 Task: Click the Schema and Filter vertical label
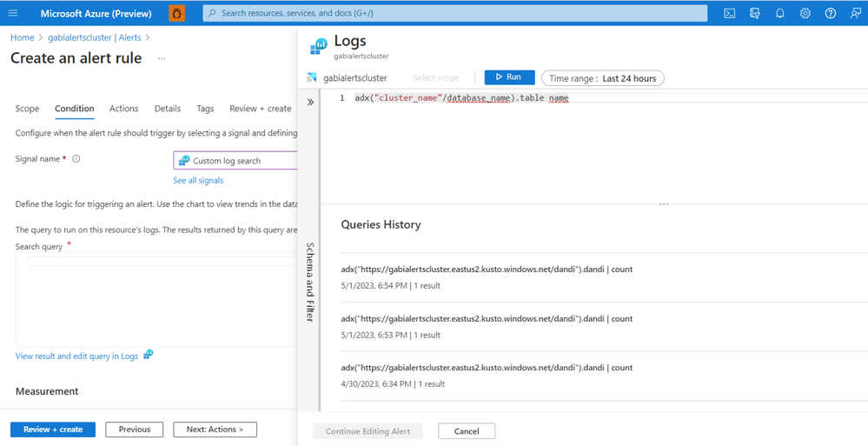click(x=310, y=282)
